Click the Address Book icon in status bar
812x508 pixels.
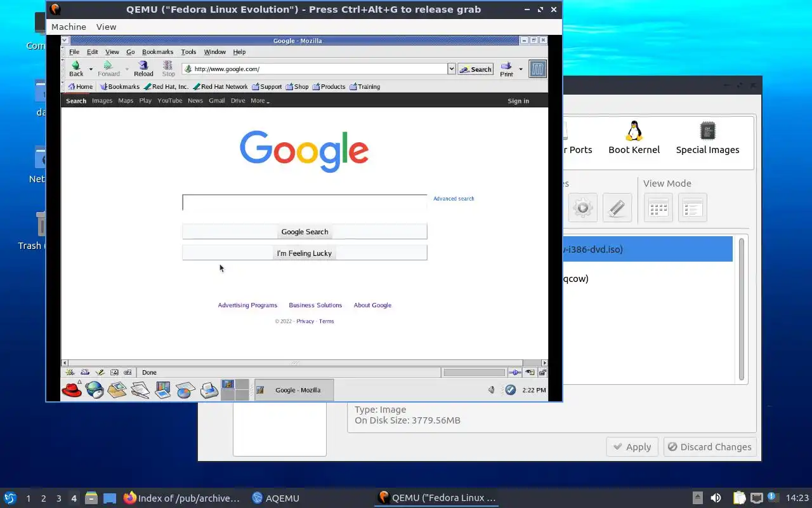[114, 372]
